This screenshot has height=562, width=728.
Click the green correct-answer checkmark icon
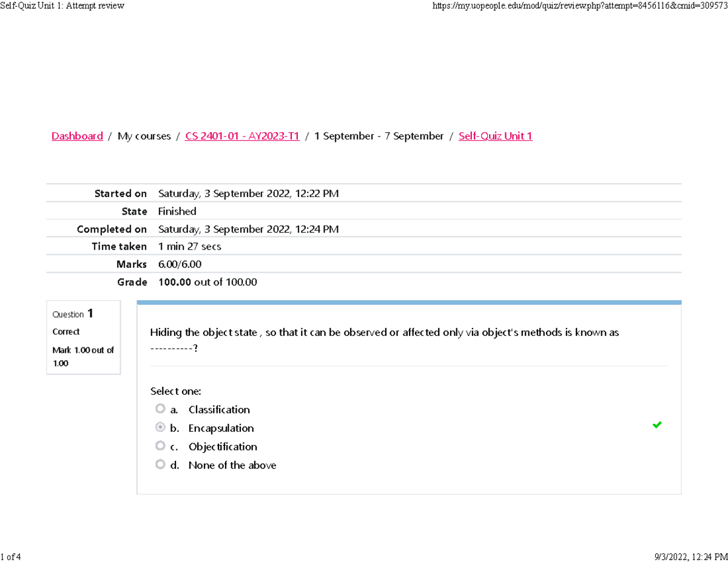tap(656, 426)
